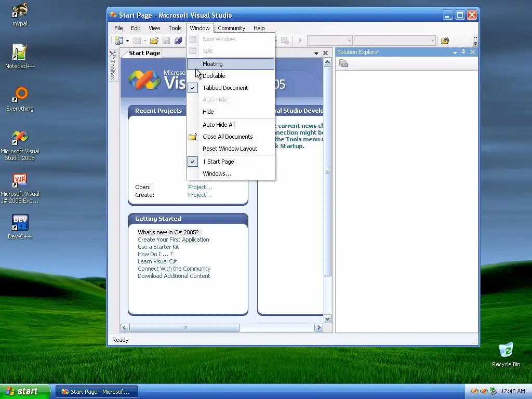Click the Windows start button
The image size is (532, 399).
point(25,392)
